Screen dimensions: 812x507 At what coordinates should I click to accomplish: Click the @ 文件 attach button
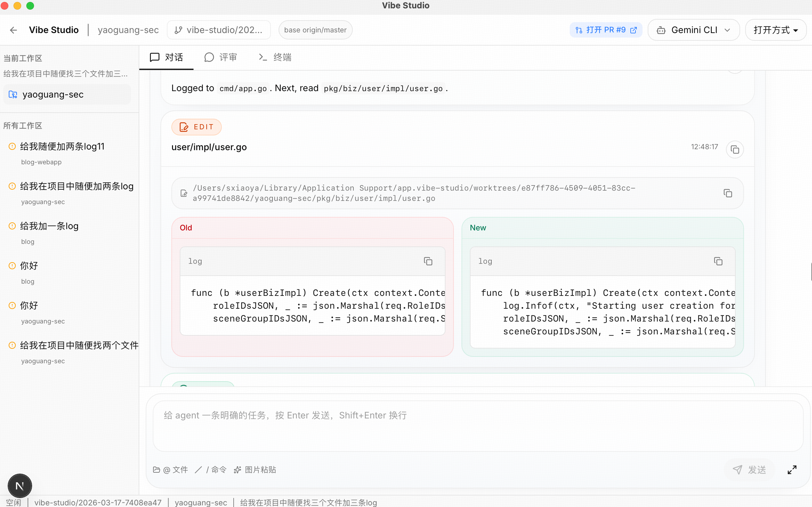[x=170, y=470]
